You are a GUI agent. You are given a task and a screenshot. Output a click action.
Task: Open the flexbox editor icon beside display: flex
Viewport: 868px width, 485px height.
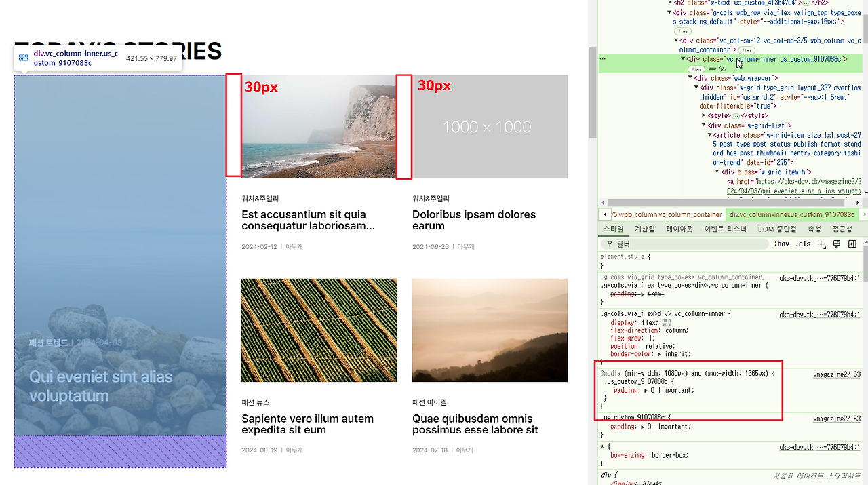[x=666, y=323]
